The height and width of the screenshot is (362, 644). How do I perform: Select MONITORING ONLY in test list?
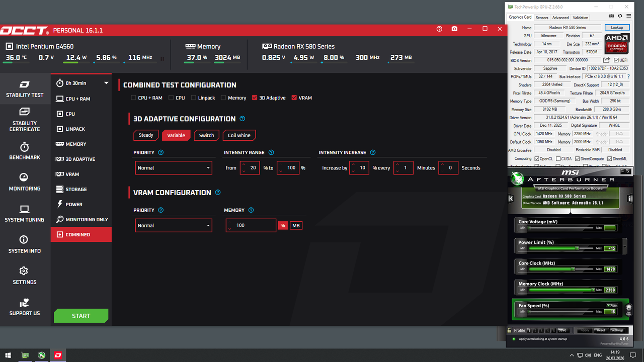click(81, 219)
